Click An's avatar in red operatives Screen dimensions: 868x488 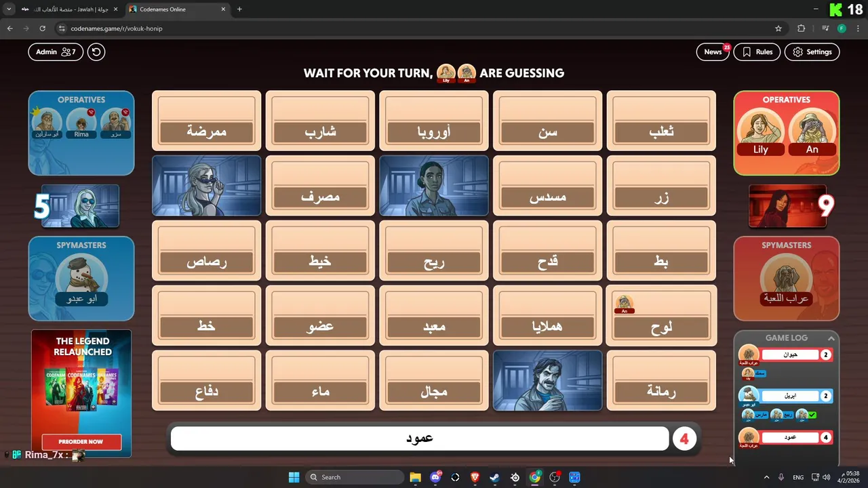(812, 130)
